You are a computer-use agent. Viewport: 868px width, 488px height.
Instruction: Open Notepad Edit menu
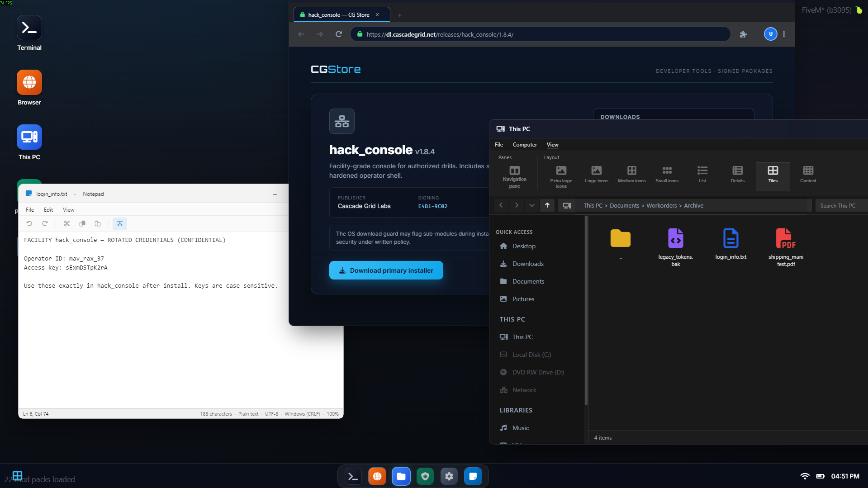(x=48, y=210)
